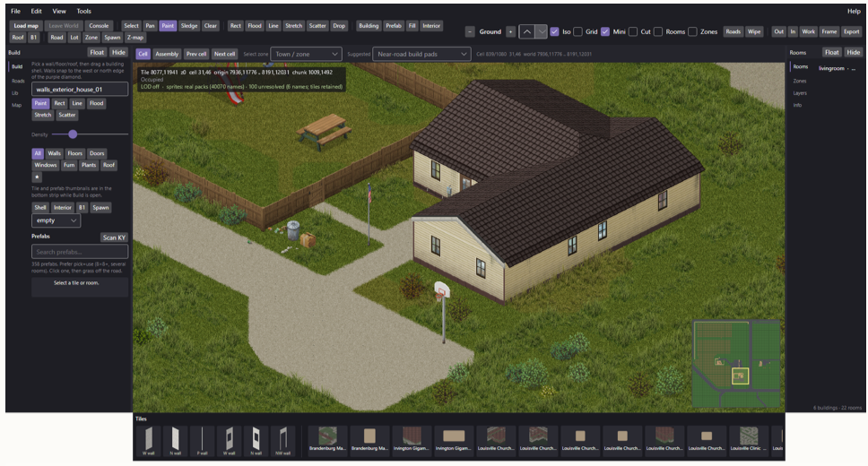Select the P wall tile thumbnail

[202, 441]
